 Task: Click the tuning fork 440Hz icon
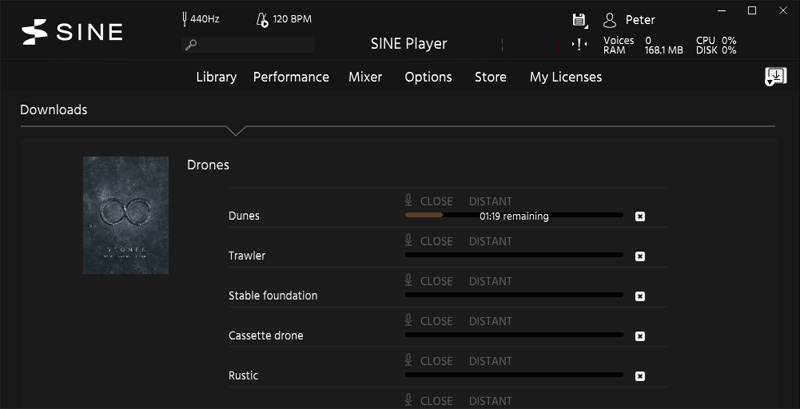point(186,19)
